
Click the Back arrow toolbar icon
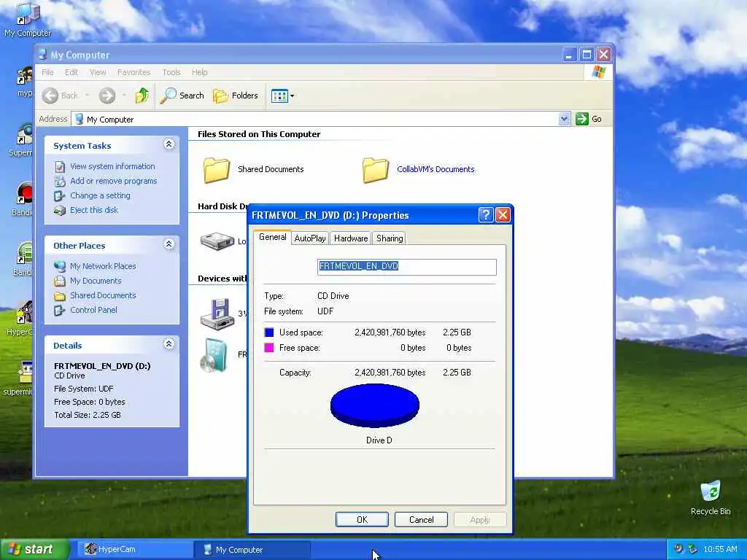click(50, 96)
